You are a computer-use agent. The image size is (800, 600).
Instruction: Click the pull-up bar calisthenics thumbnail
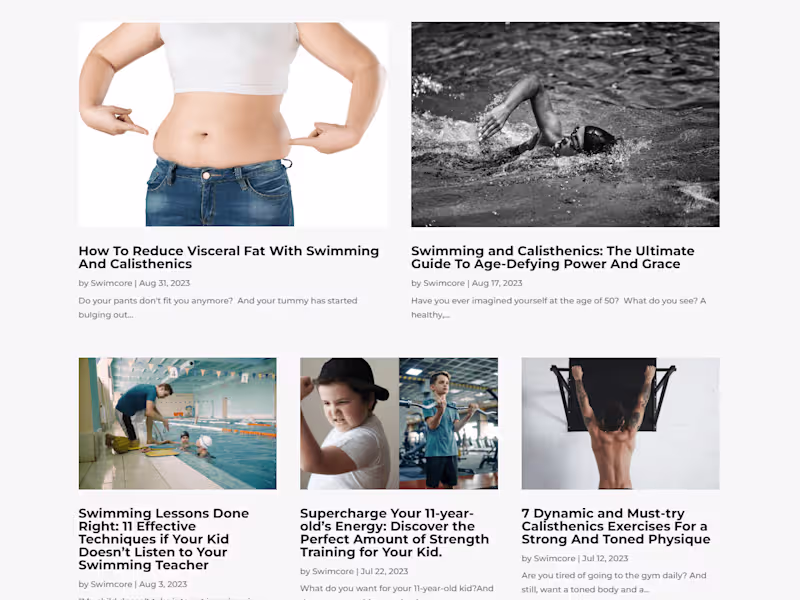pos(620,423)
